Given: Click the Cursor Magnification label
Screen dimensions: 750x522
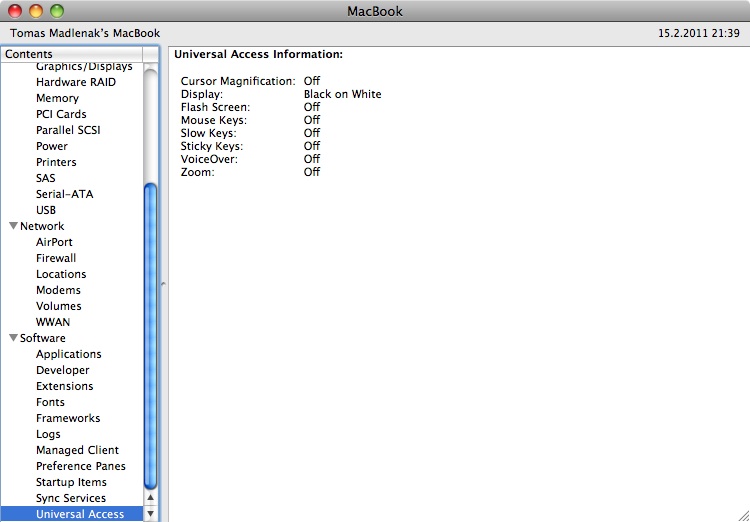Looking at the screenshot, I should [238, 81].
